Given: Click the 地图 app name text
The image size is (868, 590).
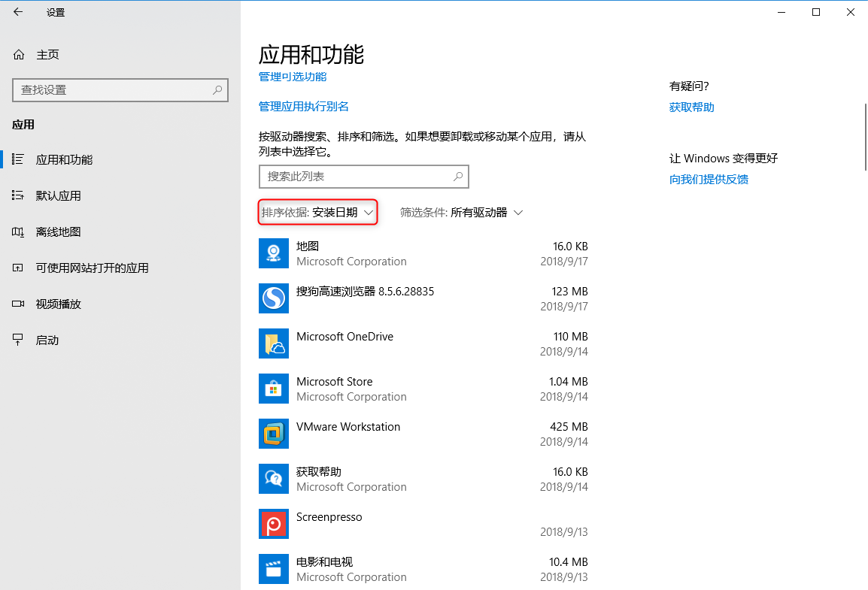Looking at the screenshot, I should click(x=307, y=246).
